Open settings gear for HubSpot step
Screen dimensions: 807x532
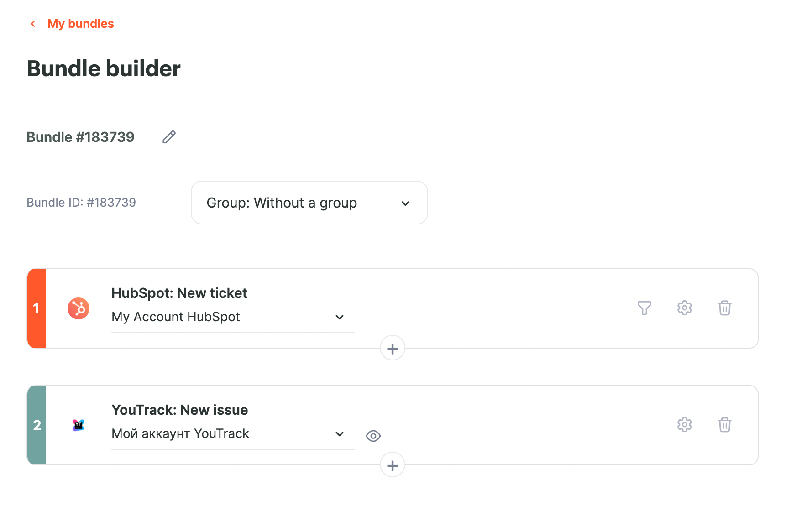point(684,308)
